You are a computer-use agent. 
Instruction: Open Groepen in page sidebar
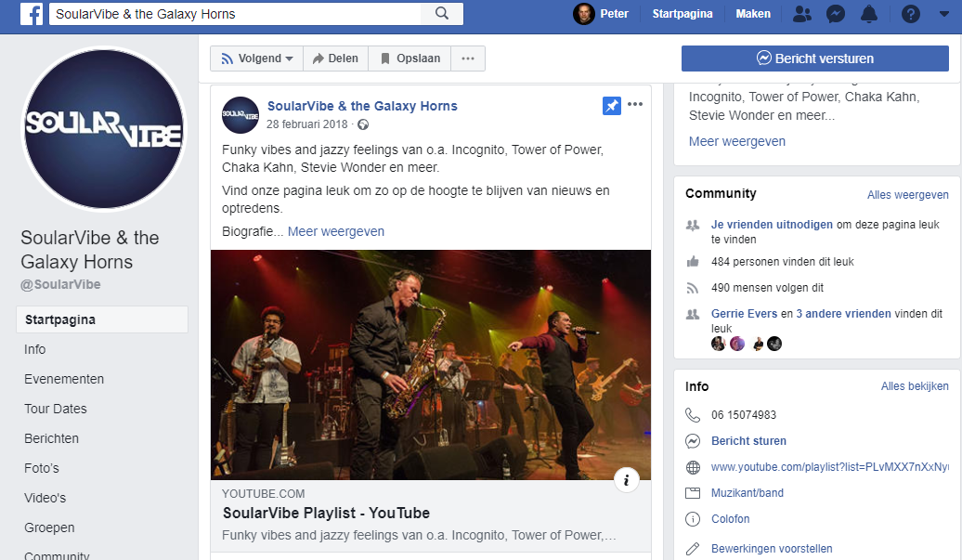[x=49, y=528]
